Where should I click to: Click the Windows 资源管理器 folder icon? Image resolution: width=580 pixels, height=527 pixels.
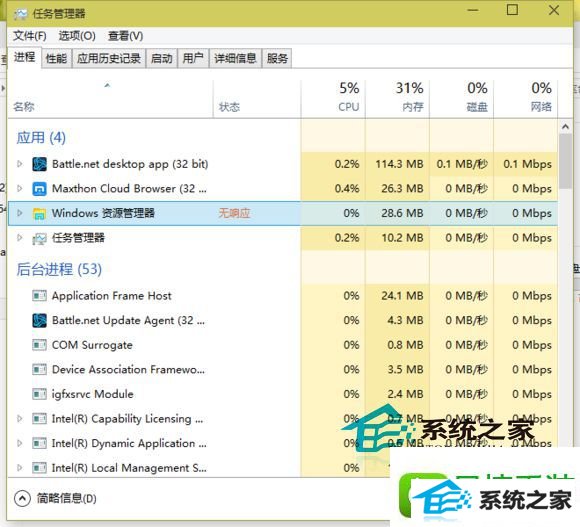tap(39, 213)
